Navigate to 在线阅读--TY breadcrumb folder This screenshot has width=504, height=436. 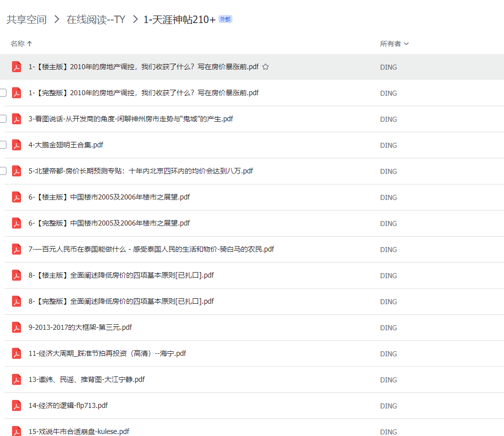tap(96, 20)
